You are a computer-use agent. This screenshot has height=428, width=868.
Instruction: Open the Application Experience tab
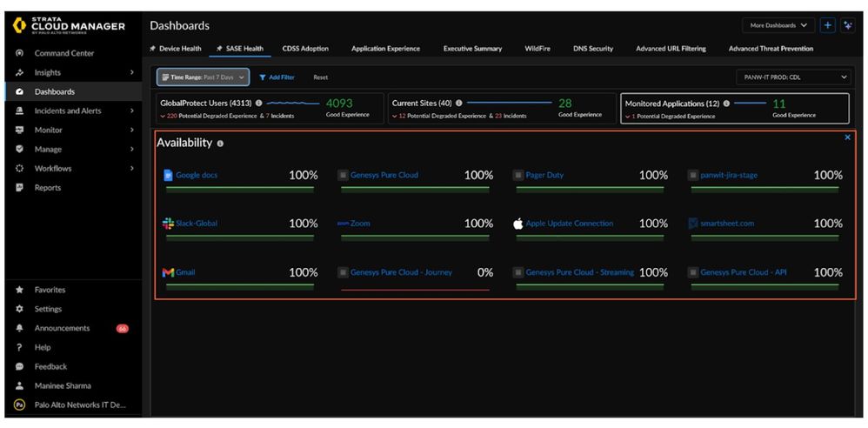click(x=386, y=49)
